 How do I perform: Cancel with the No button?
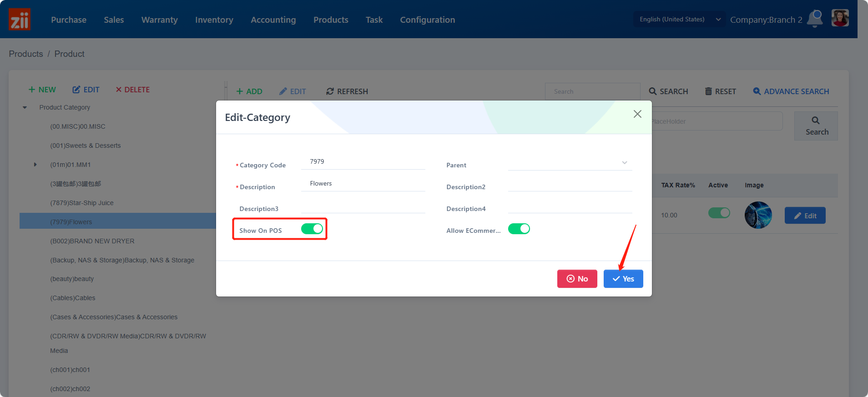pos(577,279)
